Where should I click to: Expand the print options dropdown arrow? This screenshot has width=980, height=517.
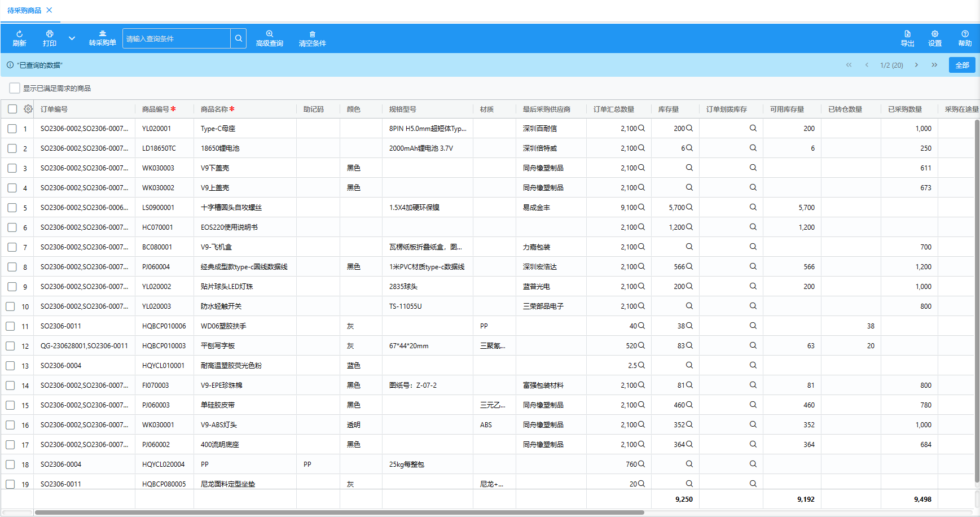click(x=72, y=38)
